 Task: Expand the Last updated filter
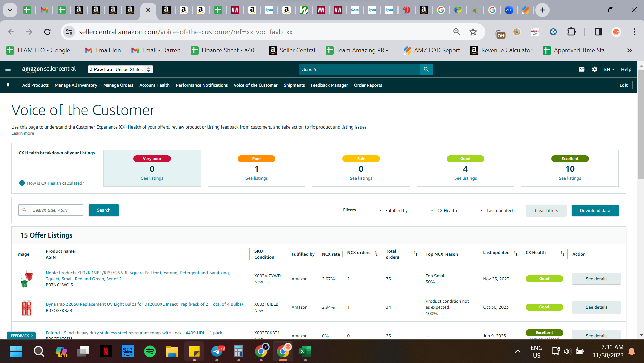coord(496,210)
